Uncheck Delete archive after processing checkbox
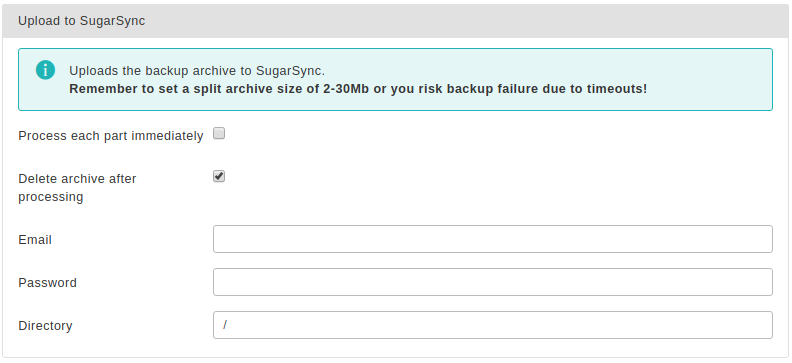 click(x=219, y=177)
